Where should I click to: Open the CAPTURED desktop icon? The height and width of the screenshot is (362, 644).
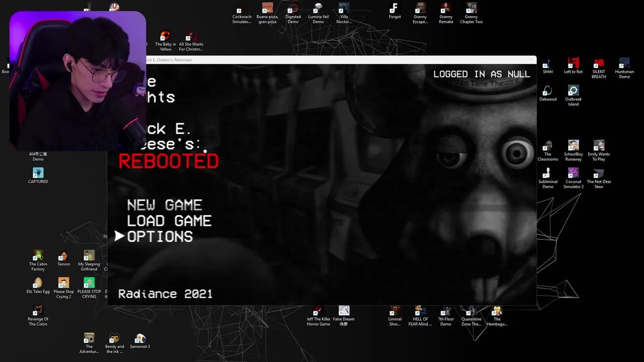click(x=38, y=176)
